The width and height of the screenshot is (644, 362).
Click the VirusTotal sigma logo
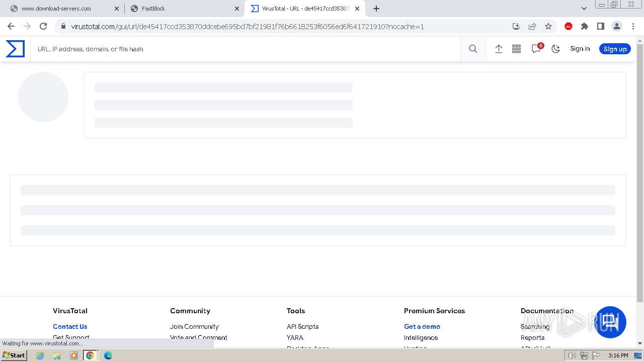[x=15, y=49]
